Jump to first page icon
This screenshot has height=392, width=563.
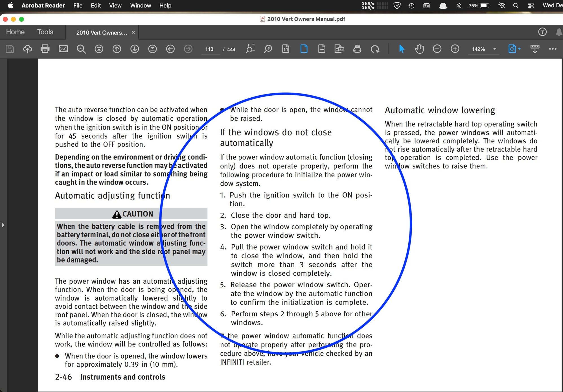click(99, 49)
